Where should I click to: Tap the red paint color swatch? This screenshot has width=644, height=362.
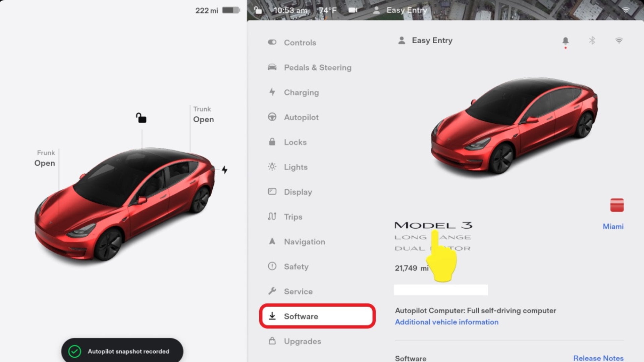click(617, 205)
